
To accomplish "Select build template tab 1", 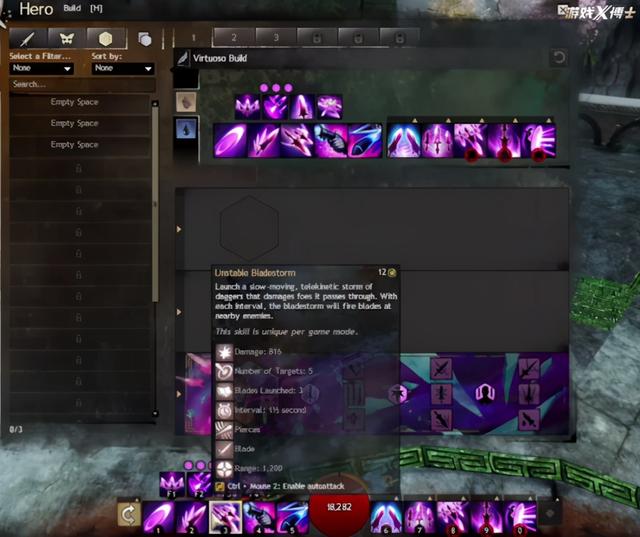I will tap(193, 38).
